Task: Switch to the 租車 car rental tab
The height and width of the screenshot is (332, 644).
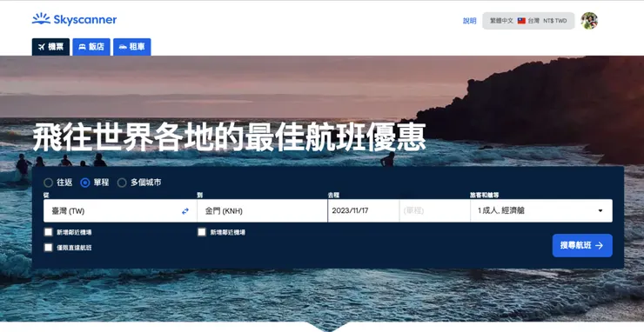Action: (131, 47)
